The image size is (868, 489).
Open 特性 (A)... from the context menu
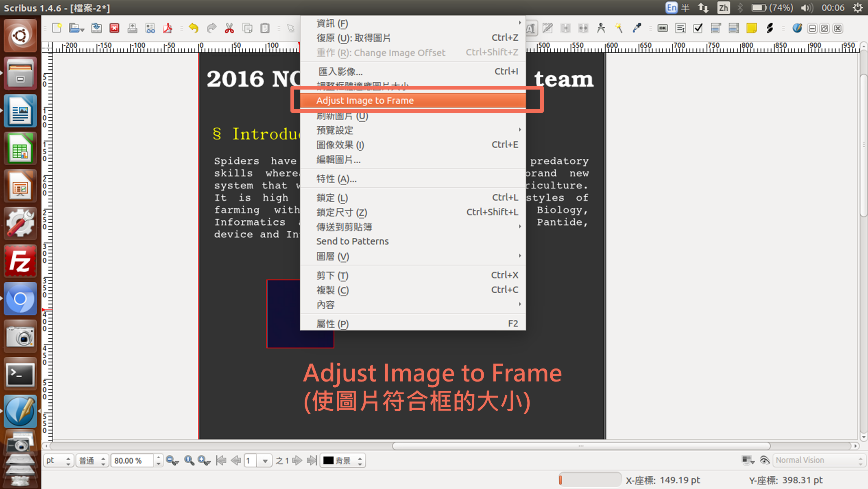point(413,179)
